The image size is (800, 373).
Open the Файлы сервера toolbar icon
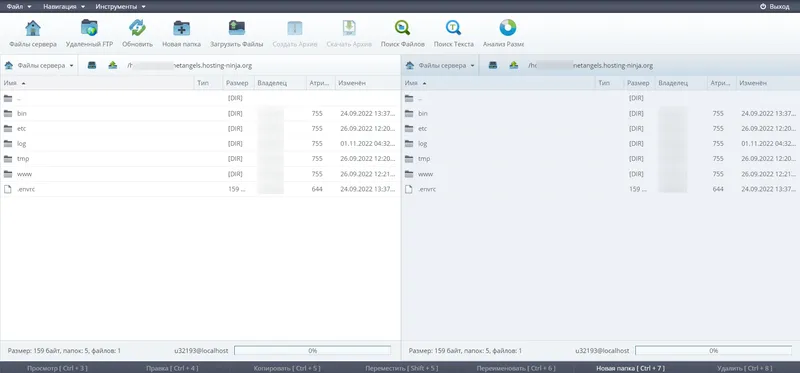[x=33, y=28]
